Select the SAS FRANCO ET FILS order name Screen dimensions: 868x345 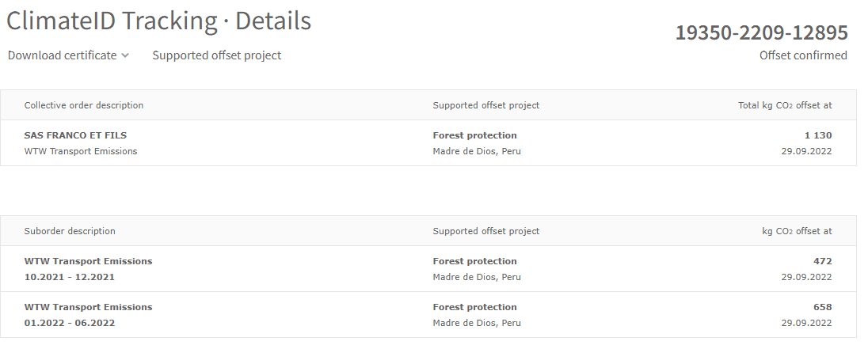coord(75,135)
